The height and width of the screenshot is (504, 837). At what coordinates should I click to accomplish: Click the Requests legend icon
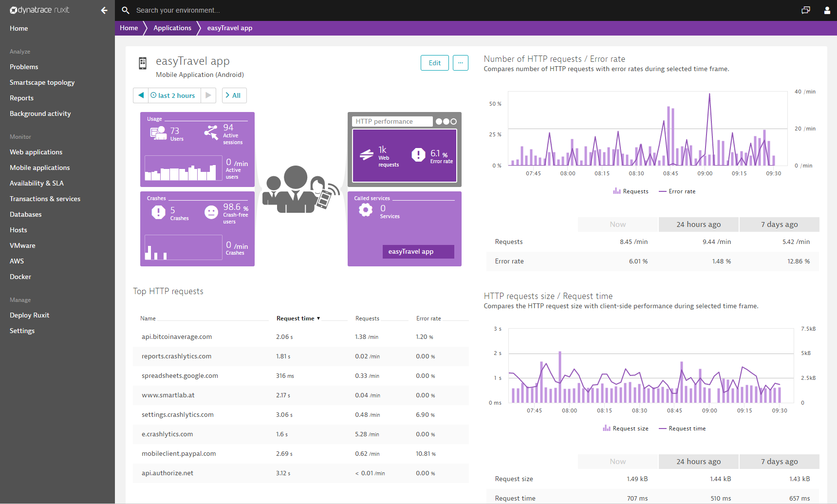coord(617,191)
